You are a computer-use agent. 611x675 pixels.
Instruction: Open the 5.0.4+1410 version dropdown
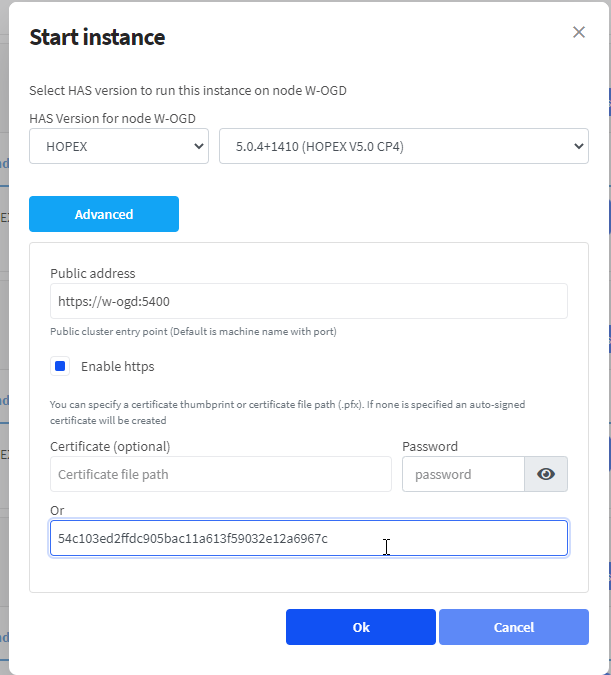(404, 146)
